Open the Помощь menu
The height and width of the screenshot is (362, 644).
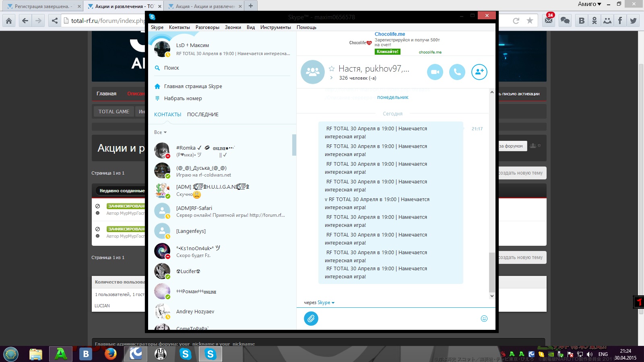point(306,27)
